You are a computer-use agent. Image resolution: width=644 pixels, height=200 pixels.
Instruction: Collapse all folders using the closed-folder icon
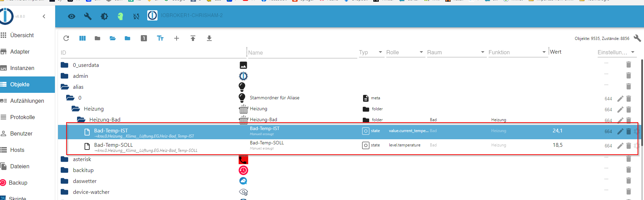98,38
